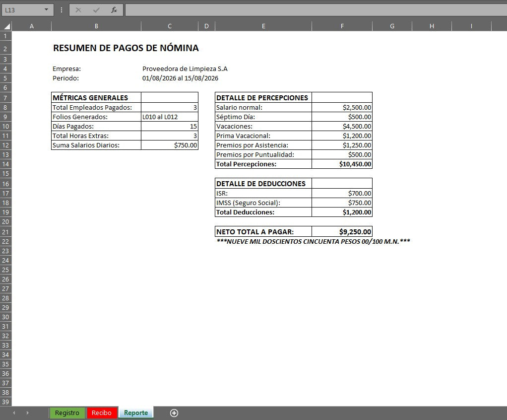
Task: Click the next sheet navigation arrow
Action: click(x=27, y=413)
